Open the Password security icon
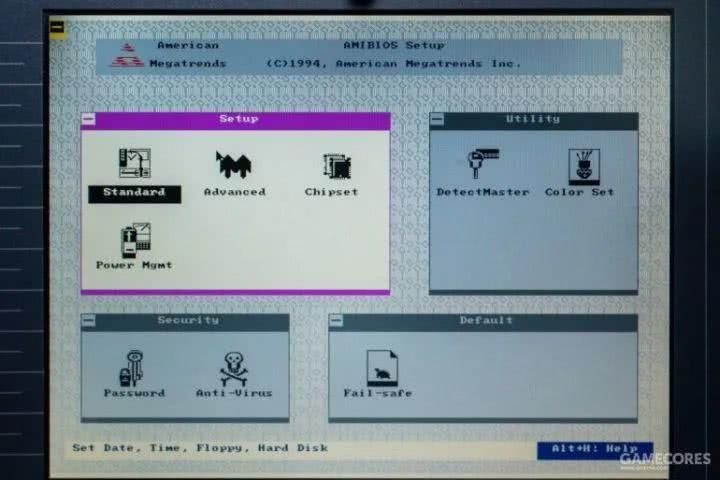Image resolution: width=720 pixels, height=480 pixels. [132, 368]
